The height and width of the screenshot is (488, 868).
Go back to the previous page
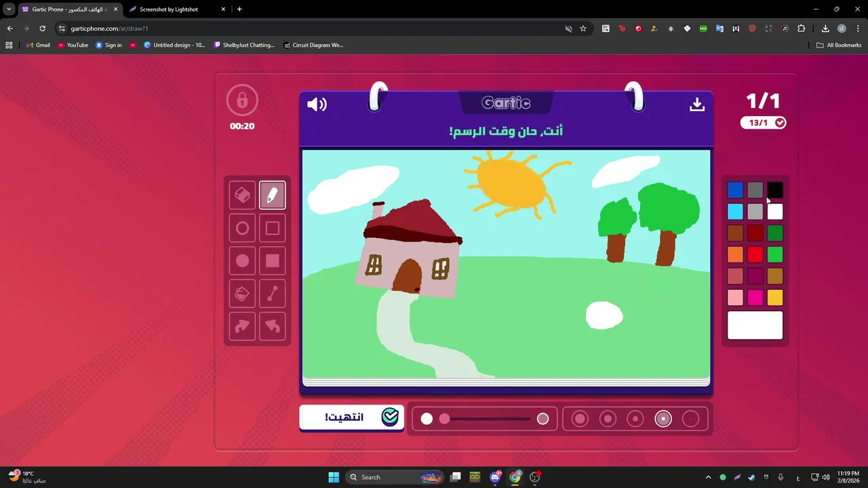point(9,28)
